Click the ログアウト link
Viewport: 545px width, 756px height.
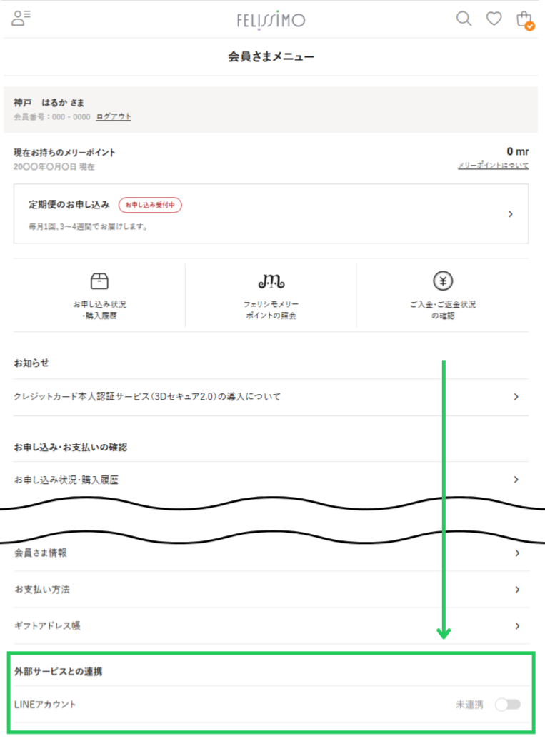(x=114, y=116)
